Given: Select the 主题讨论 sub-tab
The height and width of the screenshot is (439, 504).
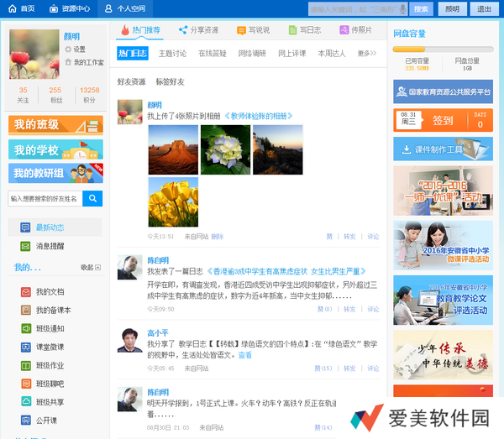Looking at the screenshot, I should [x=172, y=54].
